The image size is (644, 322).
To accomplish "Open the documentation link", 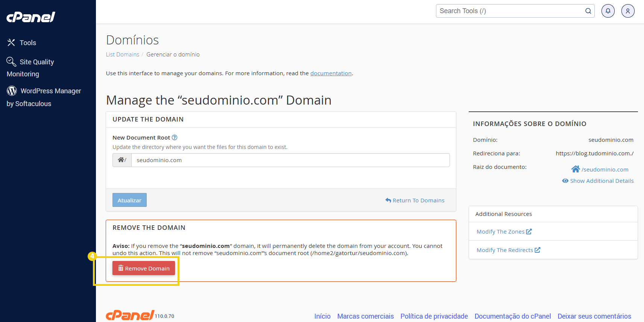I will point(331,73).
